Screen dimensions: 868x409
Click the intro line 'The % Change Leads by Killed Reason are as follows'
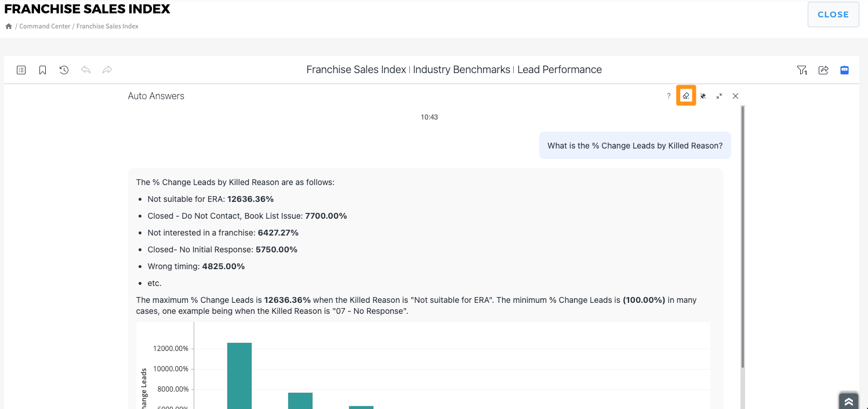(x=235, y=182)
